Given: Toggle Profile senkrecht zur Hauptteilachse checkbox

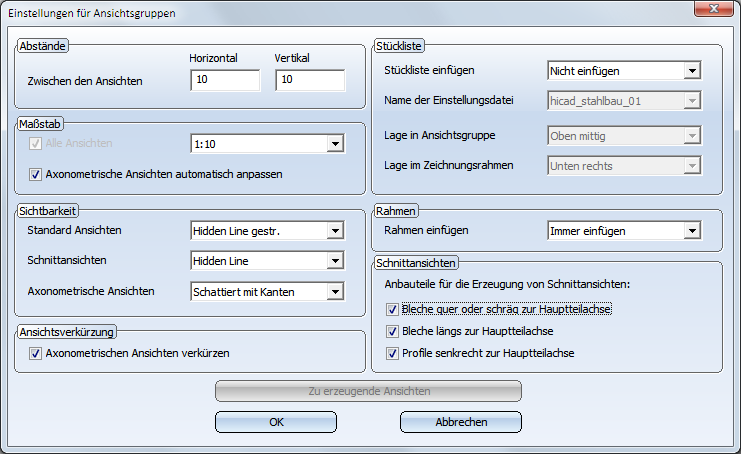Looking at the screenshot, I should (x=392, y=352).
